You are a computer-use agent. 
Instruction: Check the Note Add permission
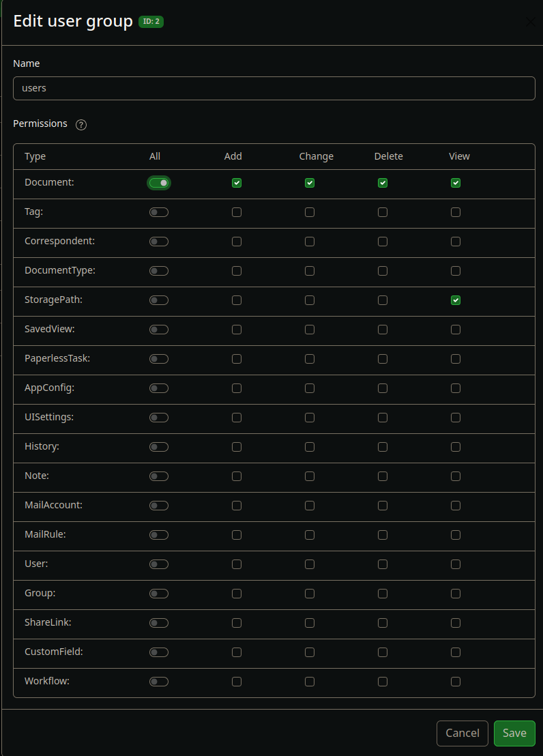[237, 476]
